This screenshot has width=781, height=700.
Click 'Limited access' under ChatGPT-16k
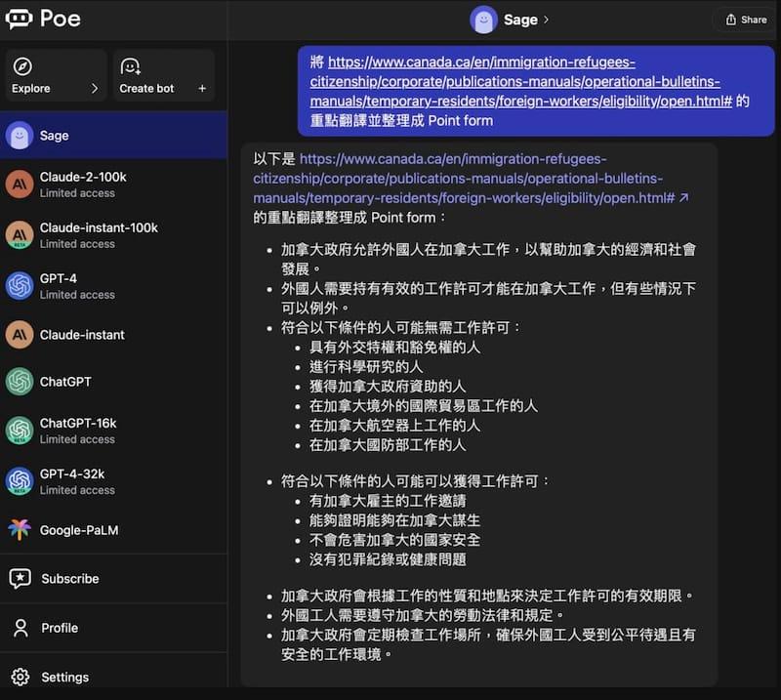(77, 439)
